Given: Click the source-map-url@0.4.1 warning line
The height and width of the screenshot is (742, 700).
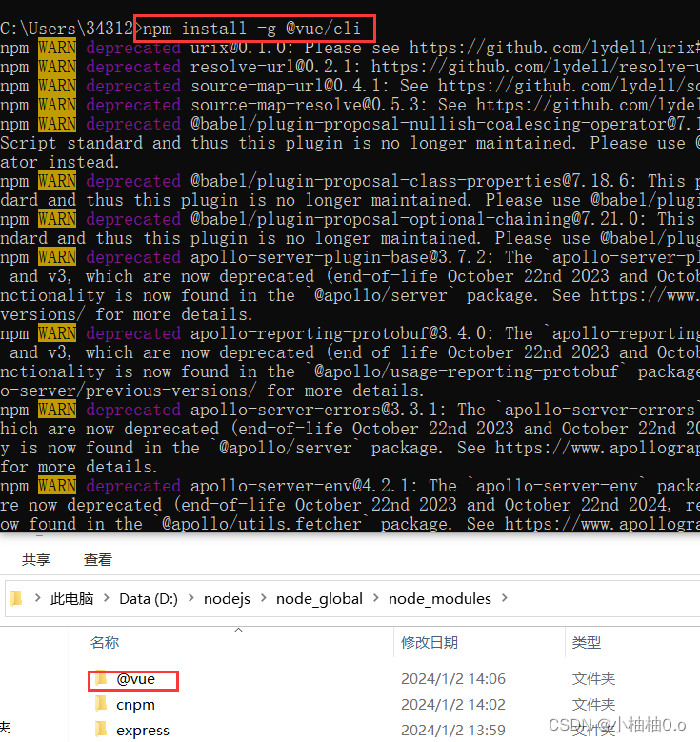Looking at the screenshot, I should pyautogui.click(x=350, y=86).
